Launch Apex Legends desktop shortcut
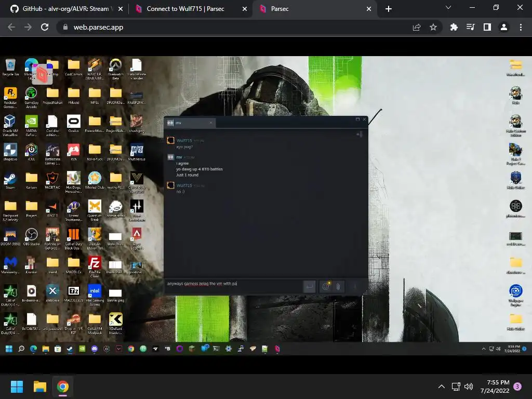Image resolution: width=532 pixels, height=399 pixels. tap(137, 239)
